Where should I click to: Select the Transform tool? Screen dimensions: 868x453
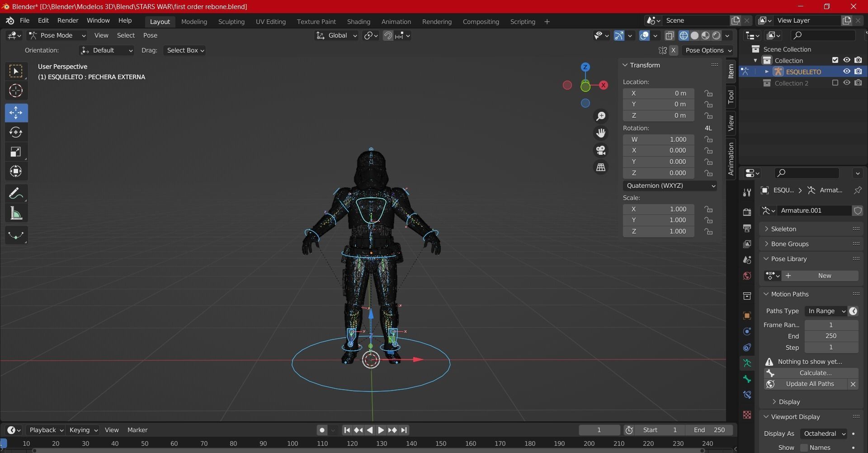click(x=16, y=171)
